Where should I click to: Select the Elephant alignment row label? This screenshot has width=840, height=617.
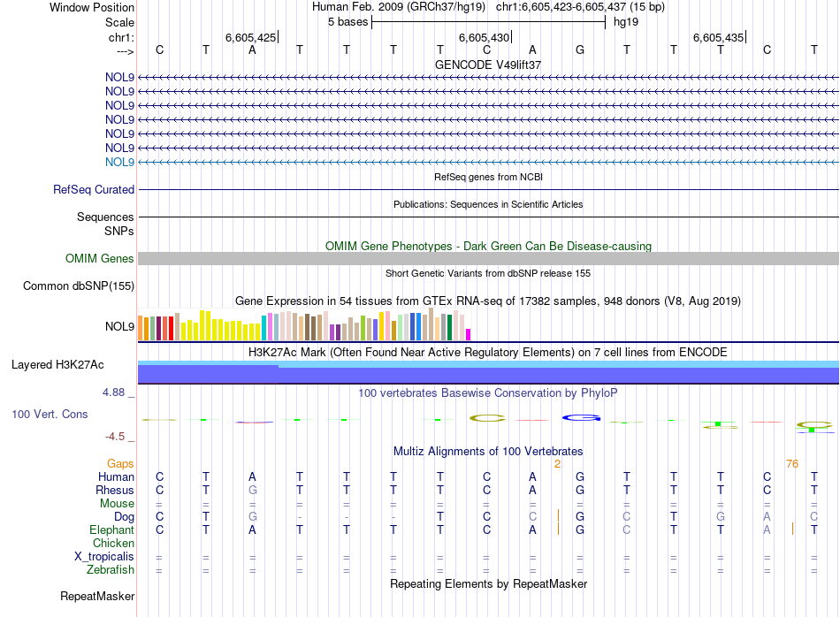tap(112, 530)
